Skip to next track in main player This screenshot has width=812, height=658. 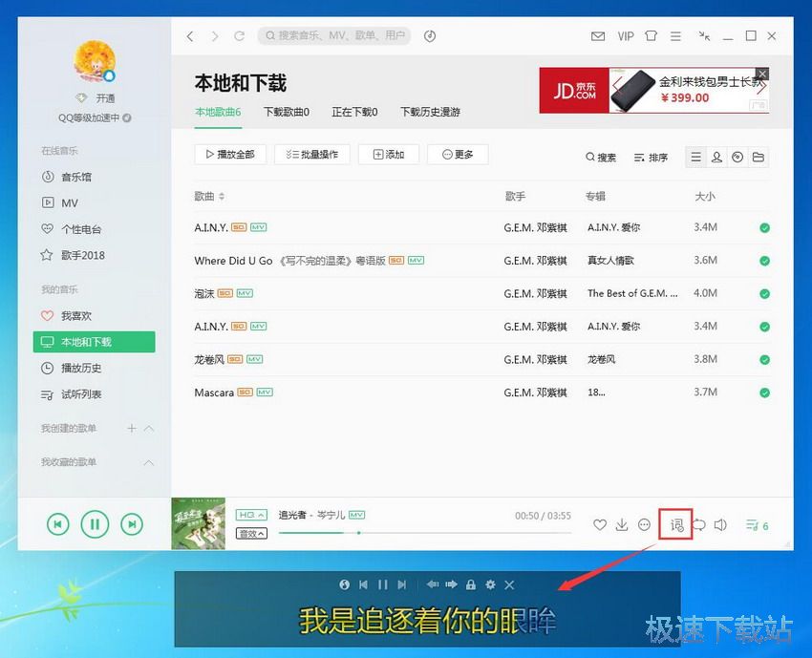132,524
